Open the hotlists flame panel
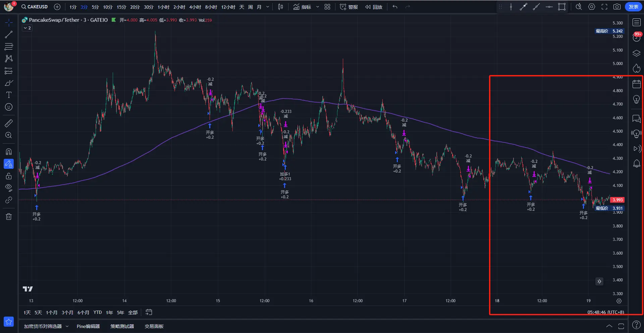Image resolution: width=644 pixels, height=333 pixels. coord(636,68)
